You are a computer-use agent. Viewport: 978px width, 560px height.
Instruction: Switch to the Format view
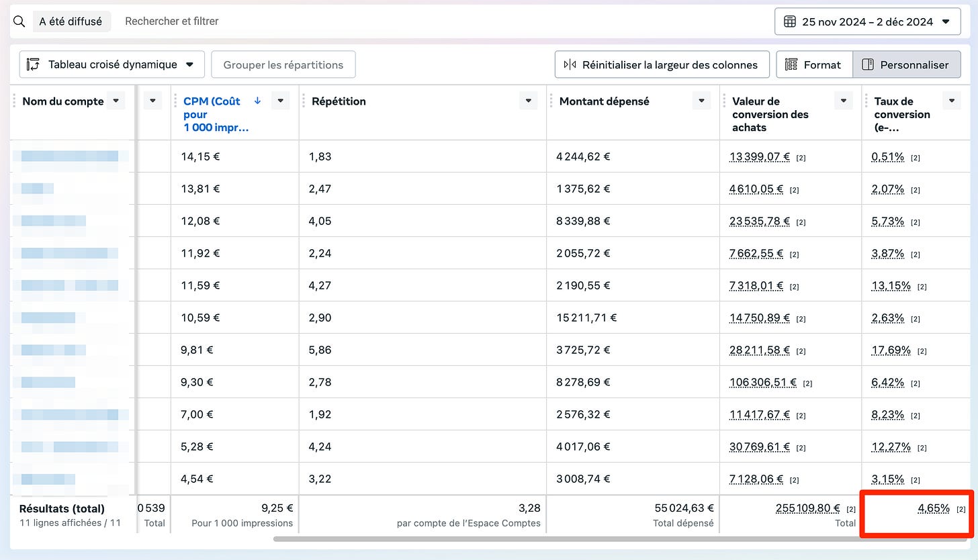coord(814,64)
